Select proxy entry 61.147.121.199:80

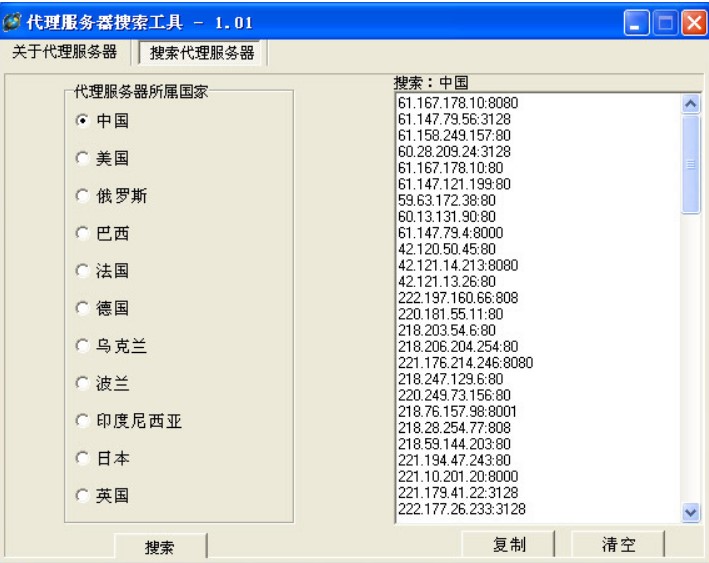click(x=454, y=185)
